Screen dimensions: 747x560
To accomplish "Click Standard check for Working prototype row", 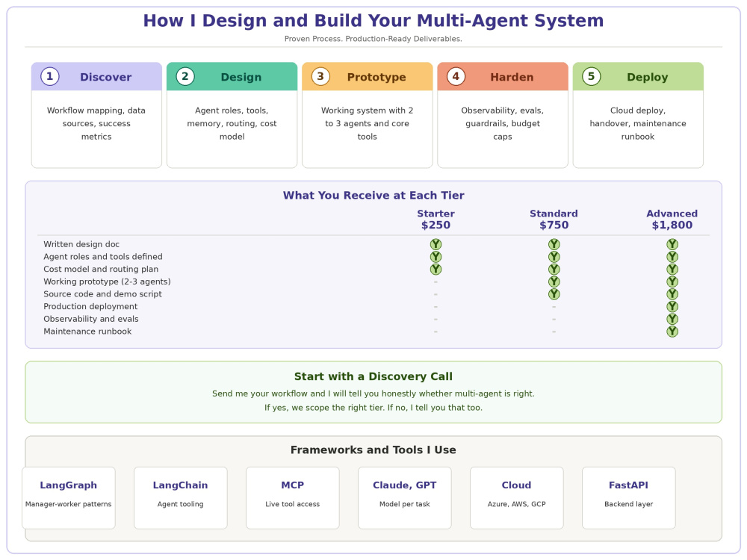I will pos(554,281).
